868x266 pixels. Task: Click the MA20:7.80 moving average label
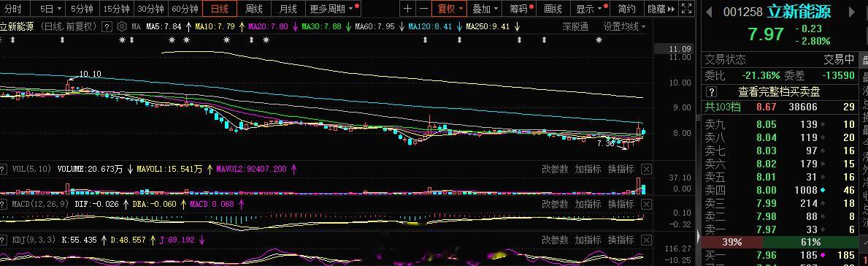coord(269,26)
